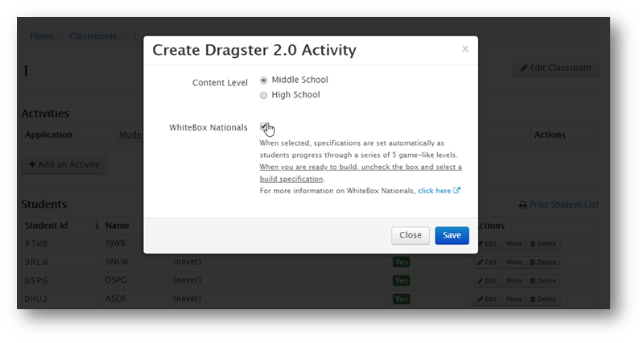Select the High School radio button
This screenshot has width=644, height=343.
point(264,95)
